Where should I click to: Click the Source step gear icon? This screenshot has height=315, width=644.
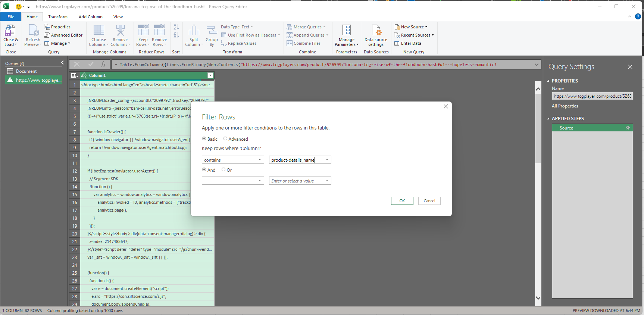(x=628, y=128)
